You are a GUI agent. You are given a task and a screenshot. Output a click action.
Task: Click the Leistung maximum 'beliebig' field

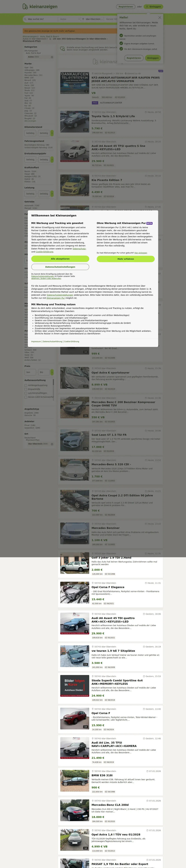[44, 193]
